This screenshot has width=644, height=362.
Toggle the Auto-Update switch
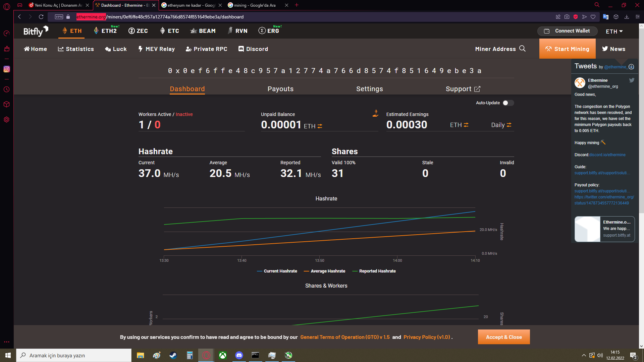coord(508,103)
